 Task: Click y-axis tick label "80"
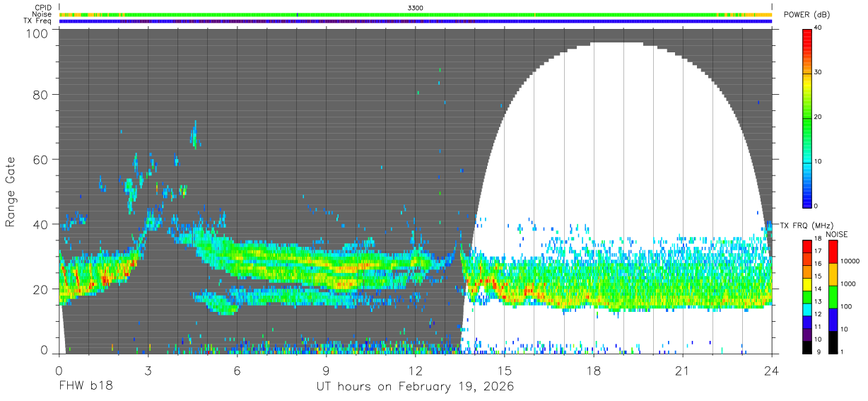pos(42,95)
